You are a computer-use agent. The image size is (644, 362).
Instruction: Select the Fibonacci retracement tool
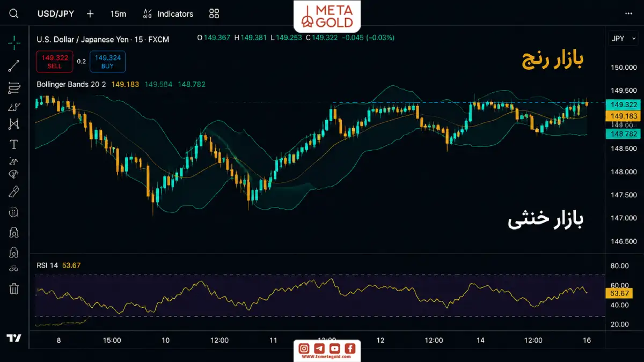14,87
